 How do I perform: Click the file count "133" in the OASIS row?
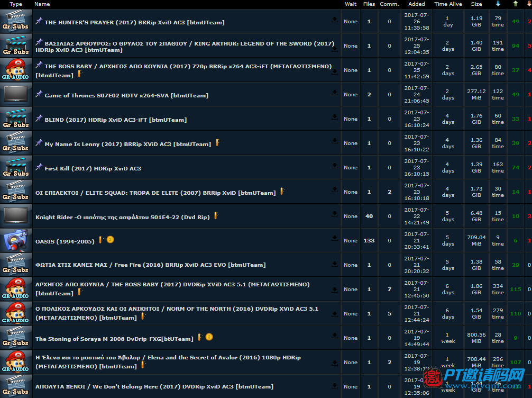tap(369, 241)
